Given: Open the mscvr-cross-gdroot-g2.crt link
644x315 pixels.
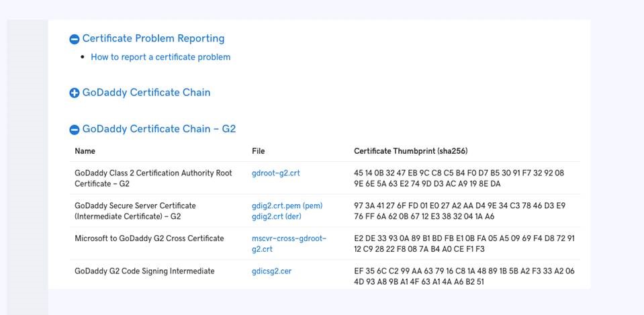Looking at the screenshot, I should [x=289, y=244].
